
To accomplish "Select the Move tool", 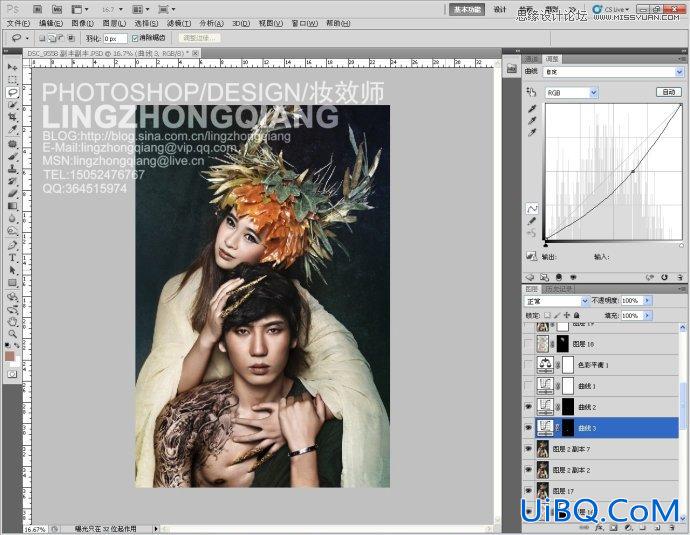I will [x=12, y=67].
